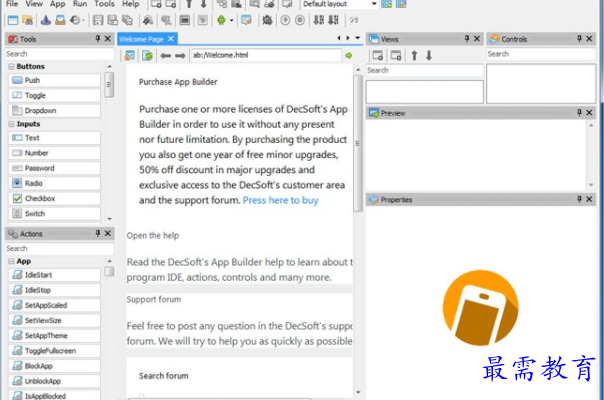Go back with the left arrow
This screenshot has width=604, height=400.
point(166,55)
